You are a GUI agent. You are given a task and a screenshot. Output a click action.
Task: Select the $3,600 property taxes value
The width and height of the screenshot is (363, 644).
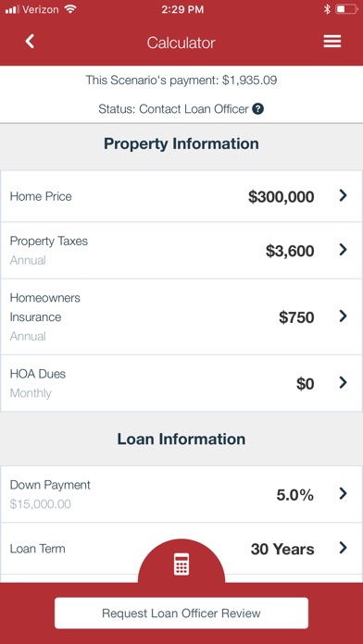coord(290,251)
